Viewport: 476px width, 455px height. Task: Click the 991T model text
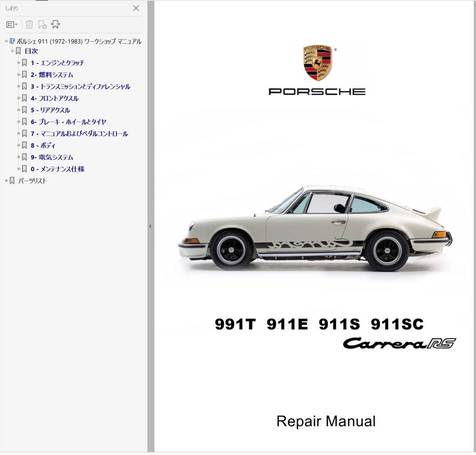235,324
